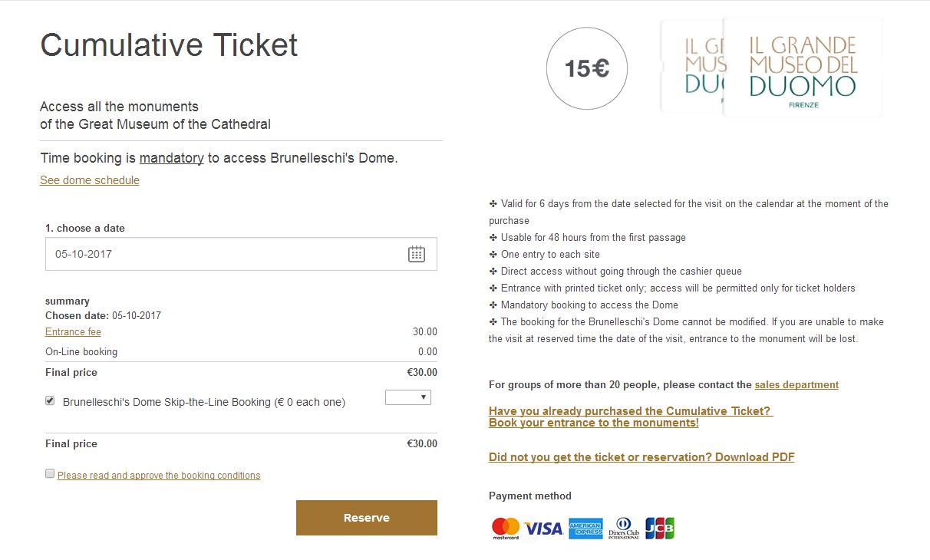Click the Mastercard payment logo
930x560 pixels.
coord(506,528)
